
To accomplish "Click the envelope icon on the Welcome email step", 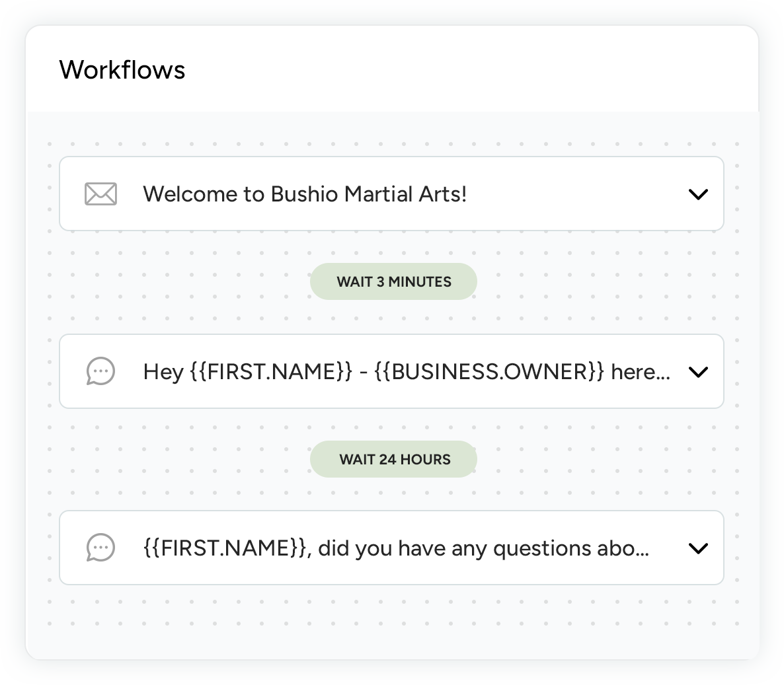I will [100, 194].
